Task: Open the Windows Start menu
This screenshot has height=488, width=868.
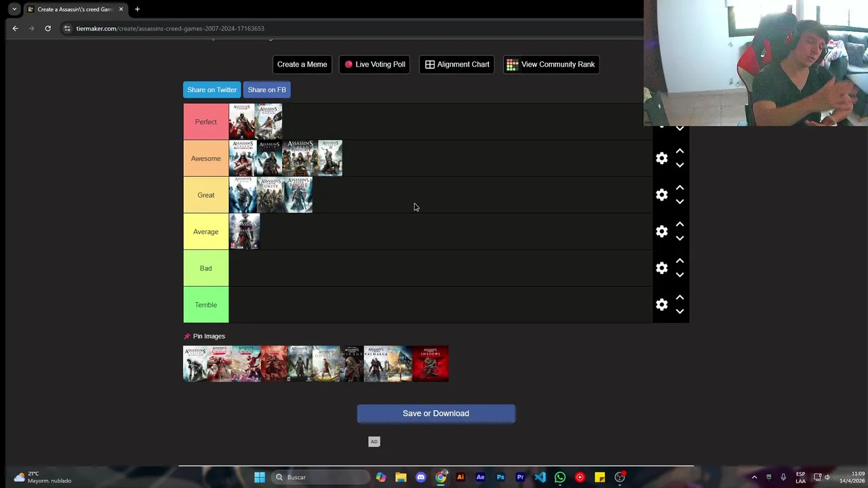Action: [260, 477]
